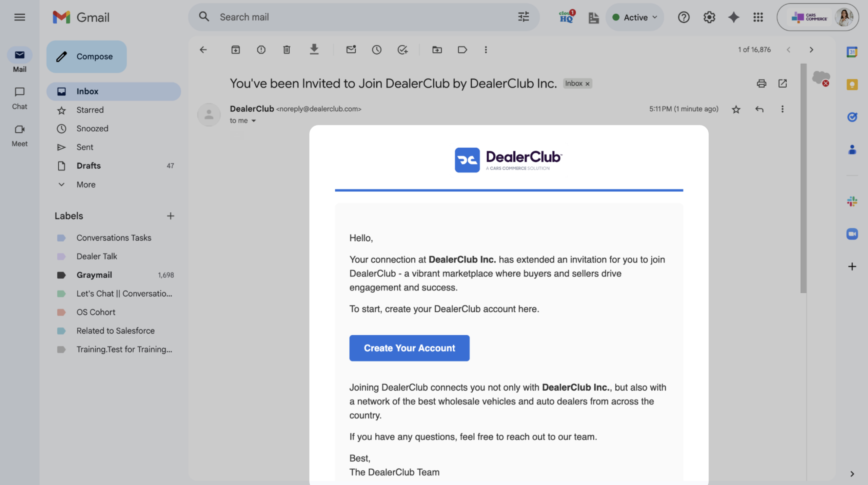Open Google Calendar in the side panel

pos(852,52)
